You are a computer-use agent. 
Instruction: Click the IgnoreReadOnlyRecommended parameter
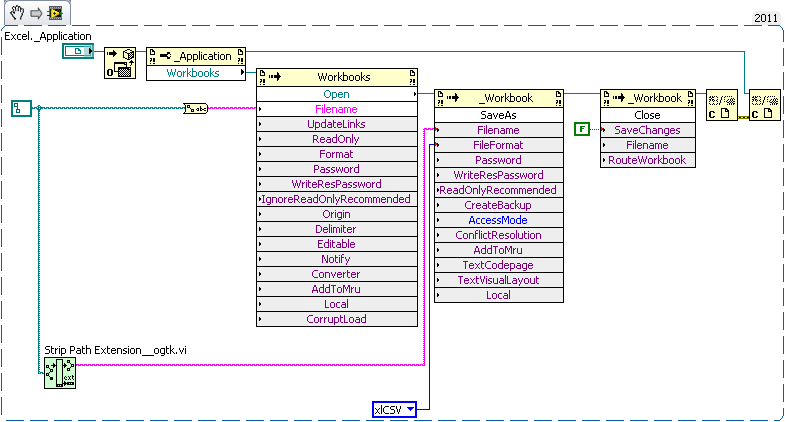(x=337, y=199)
